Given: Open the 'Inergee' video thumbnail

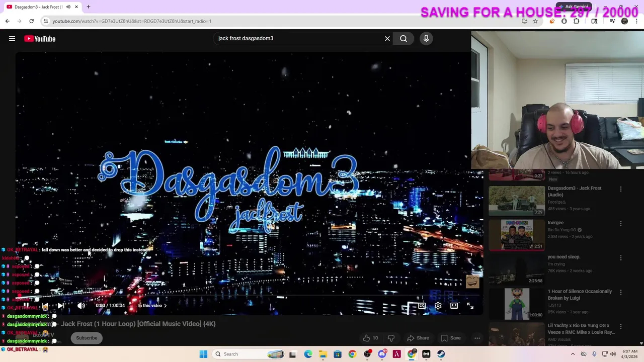Looking at the screenshot, I should pyautogui.click(x=517, y=235).
